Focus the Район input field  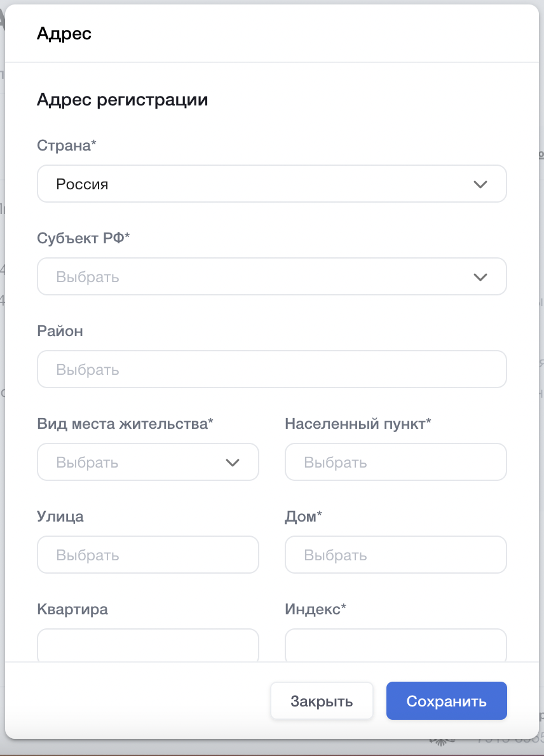[271, 370]
